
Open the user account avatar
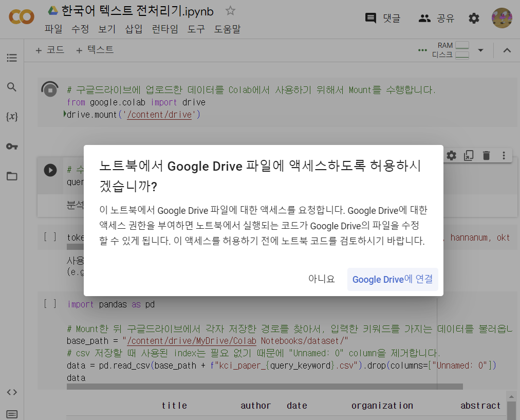click(x=502, y=18)
